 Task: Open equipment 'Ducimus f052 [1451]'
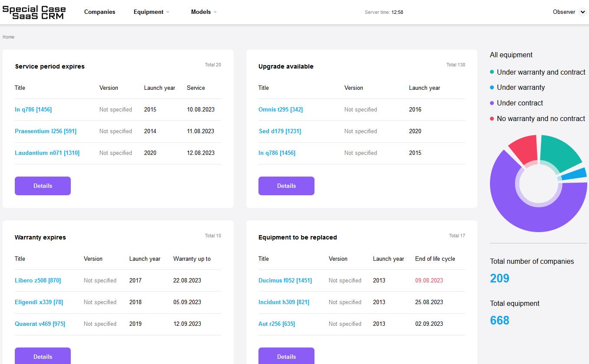[285, 280]
